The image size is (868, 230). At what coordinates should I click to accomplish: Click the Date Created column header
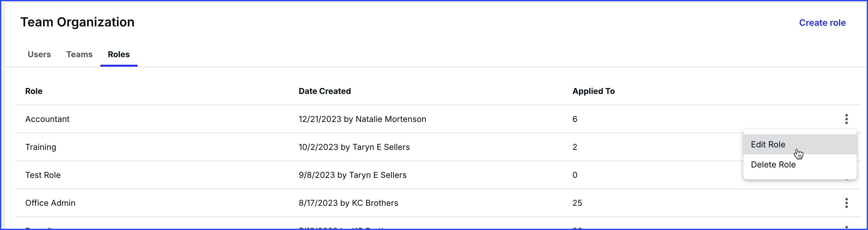[324, 91]
